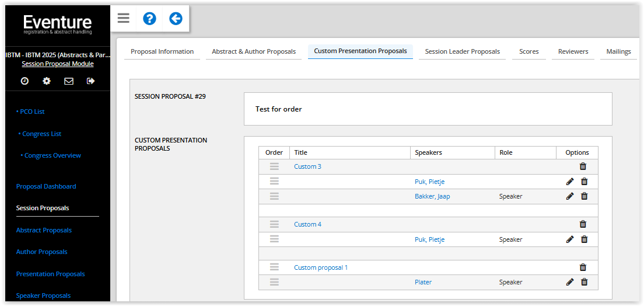Viewport: 644px width, 306px height.
Task: Click the blue help question mark icon
Action: [x=149, y=19]
